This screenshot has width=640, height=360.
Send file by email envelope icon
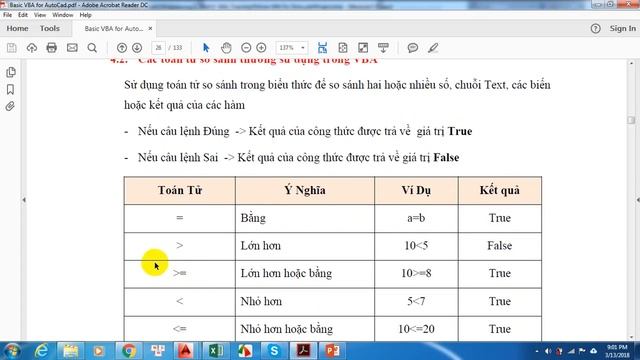[x=72, y=48]
